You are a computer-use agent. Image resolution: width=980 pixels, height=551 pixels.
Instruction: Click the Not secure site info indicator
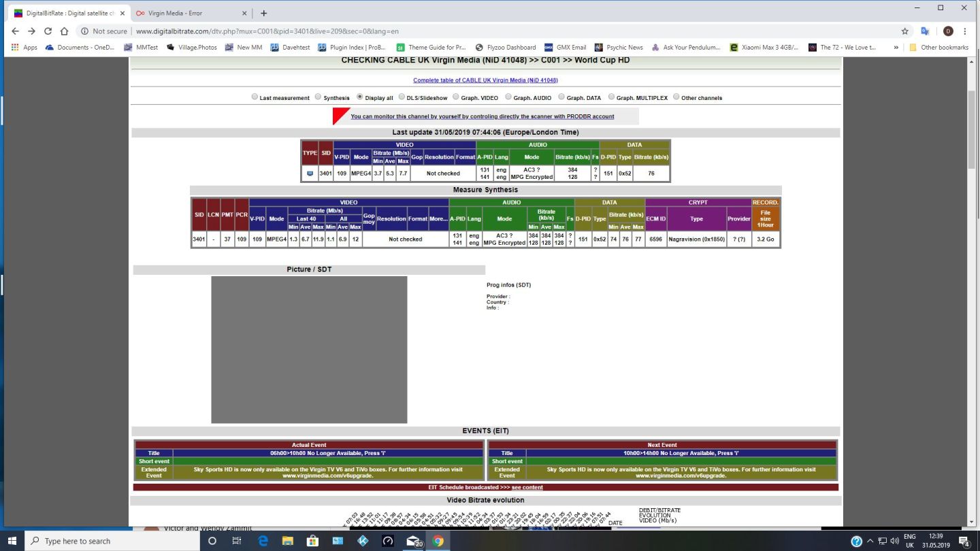[x=105, y=31]
